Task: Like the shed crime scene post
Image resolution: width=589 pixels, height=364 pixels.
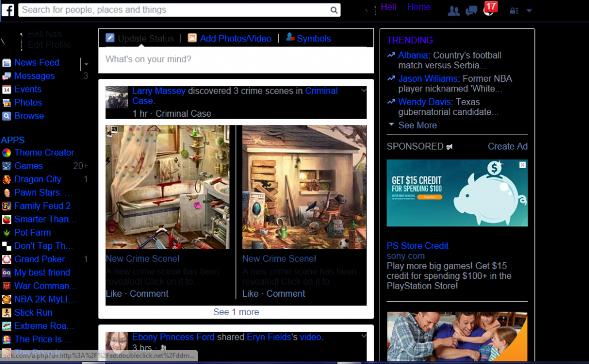Action: [x=250, y=294]
